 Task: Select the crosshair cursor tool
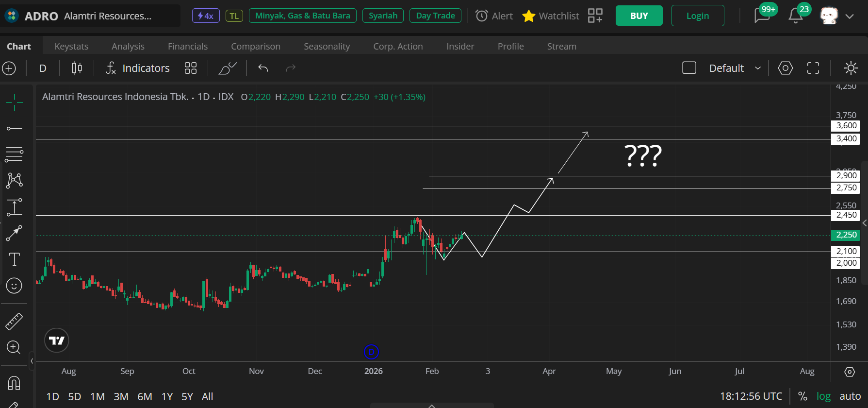tap(14, 102)
